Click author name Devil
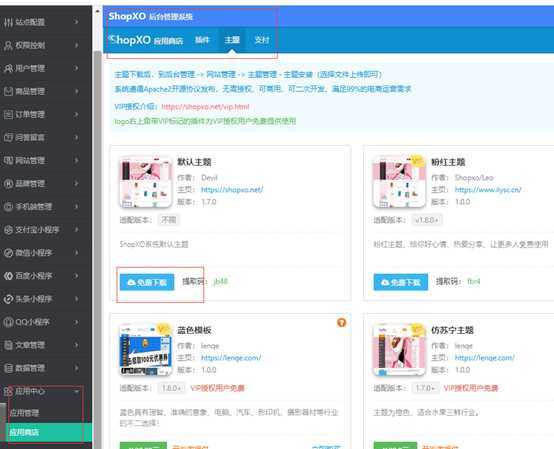 (x=209, y=178)
